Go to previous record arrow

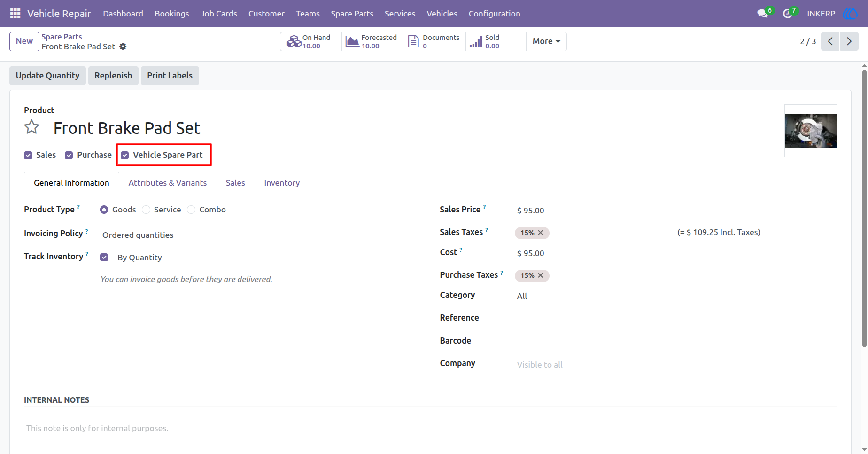point(830,41)
